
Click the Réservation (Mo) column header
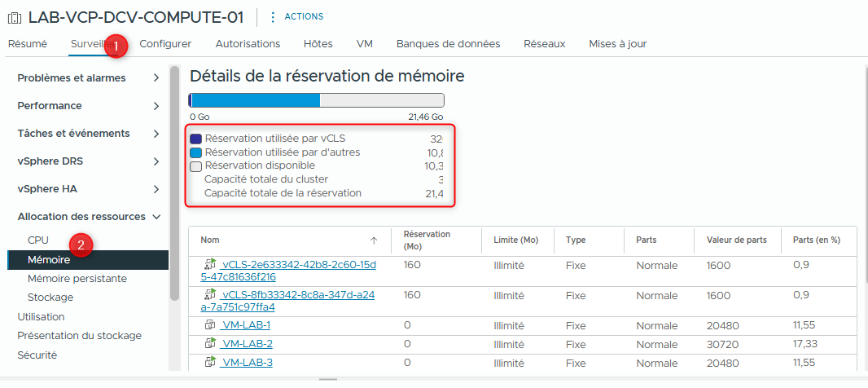point(427,240)
